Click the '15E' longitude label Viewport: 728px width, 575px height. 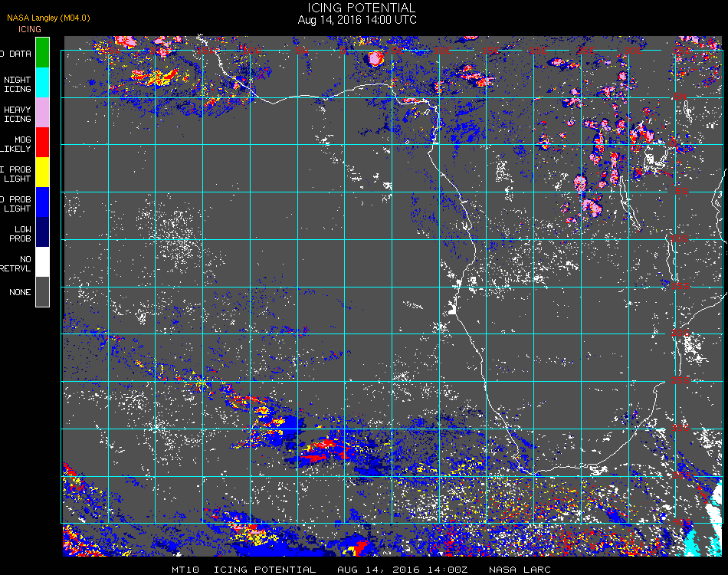(490, 50)
